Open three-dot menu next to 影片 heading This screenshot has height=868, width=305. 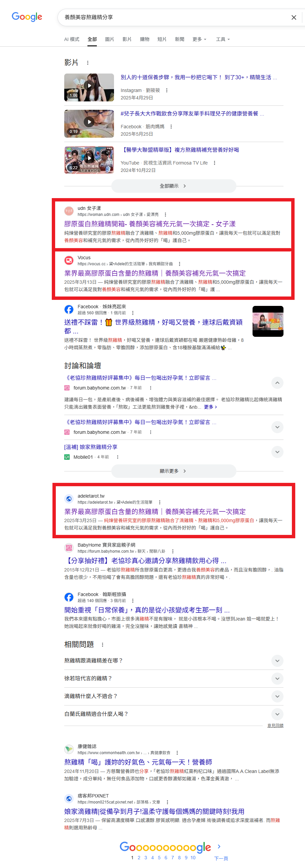[88, 63]
